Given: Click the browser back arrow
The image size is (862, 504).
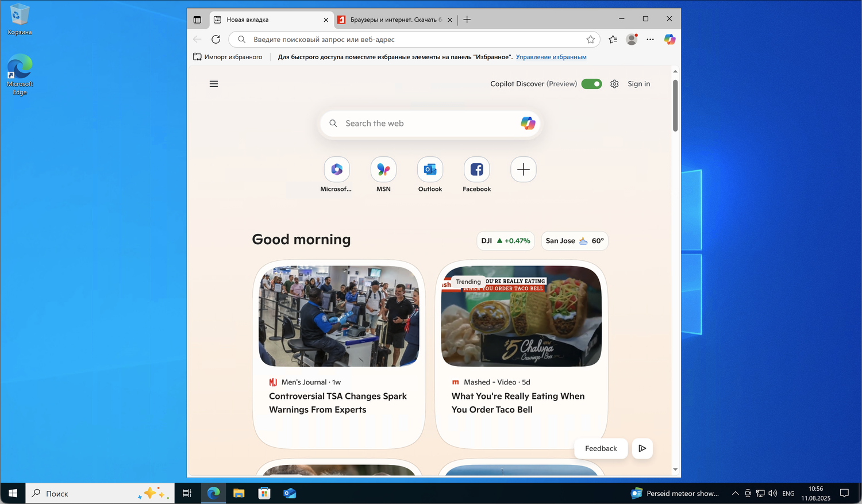Looking at the screenshot, I should click(197, 39).
